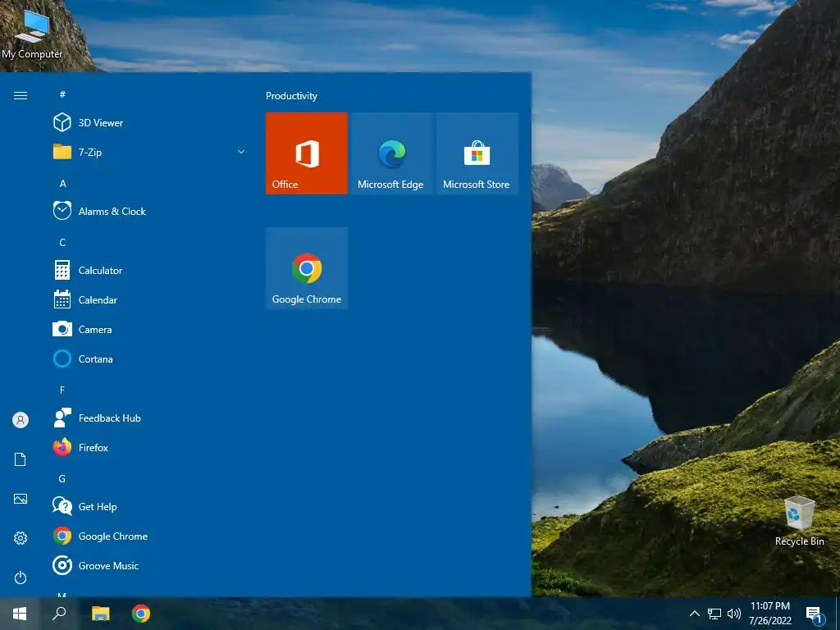Expand the 7-Zip folder chevron
The height and width of the screenshot is (630, 840).
(x=241, y=152)
